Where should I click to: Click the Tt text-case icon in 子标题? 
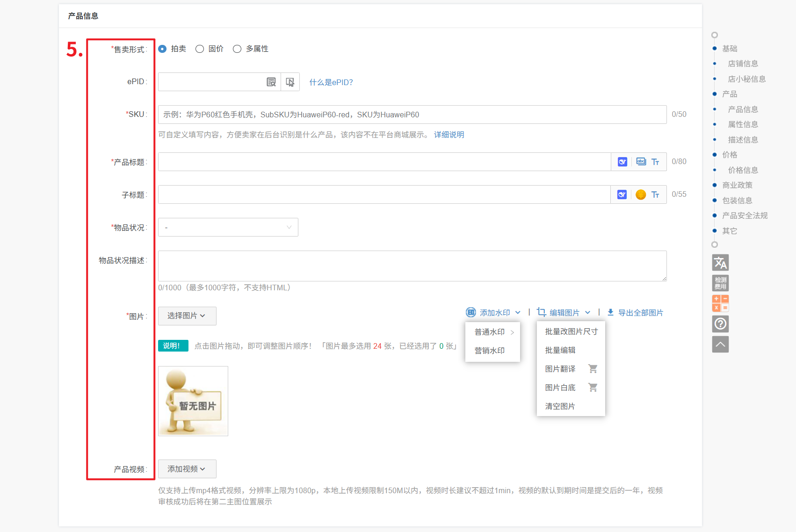(x=655, y=194)
